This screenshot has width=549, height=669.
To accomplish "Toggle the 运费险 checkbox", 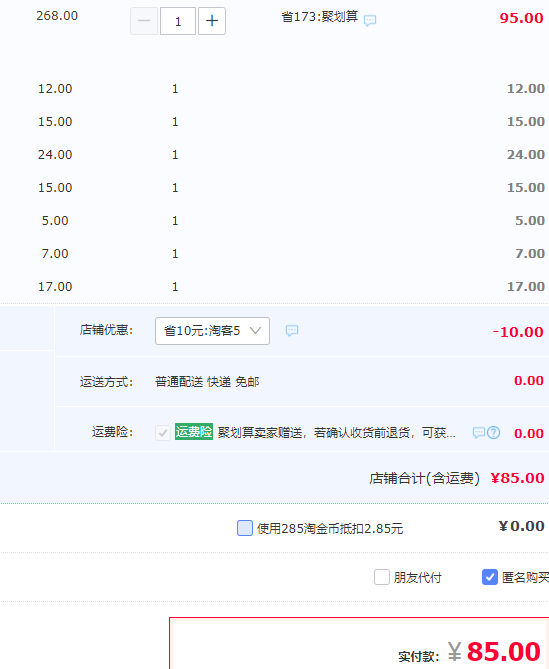I will click(x=163, y=433).
